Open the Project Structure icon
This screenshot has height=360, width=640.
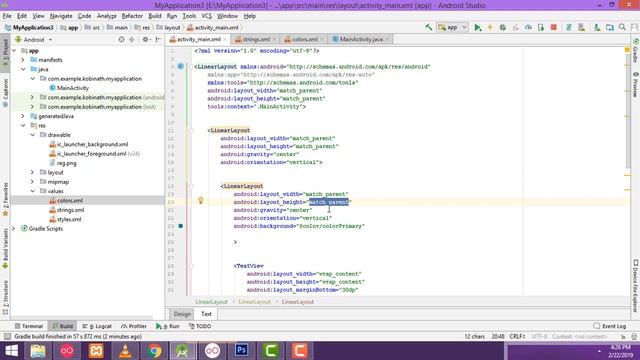click(610, 27)
